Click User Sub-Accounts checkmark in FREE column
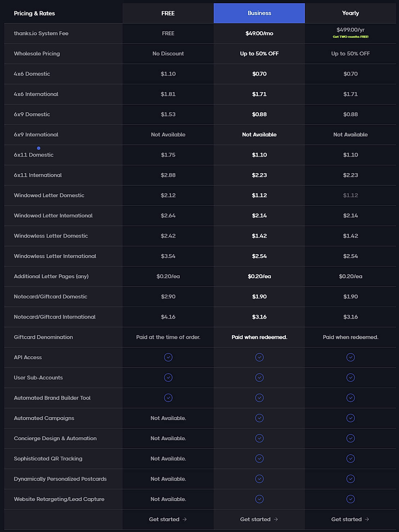This screenshot has height=532, width=399. tap(168, 378)
